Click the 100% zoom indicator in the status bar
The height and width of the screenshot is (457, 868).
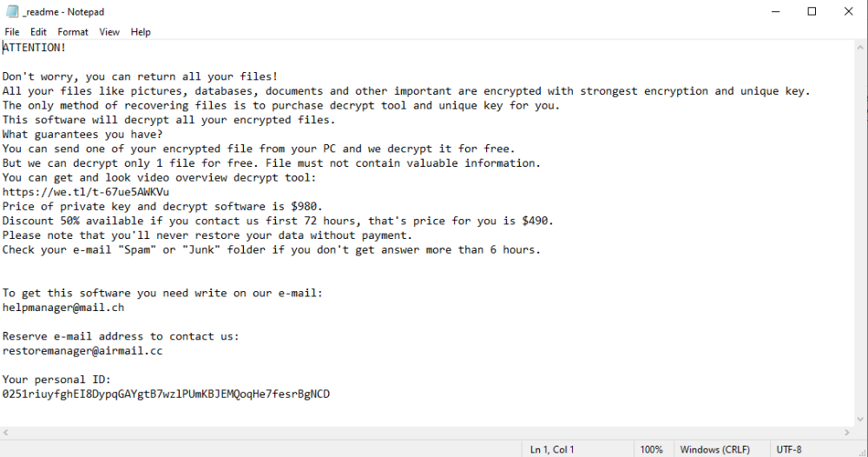pyautogui.click(x=651, y=449)
